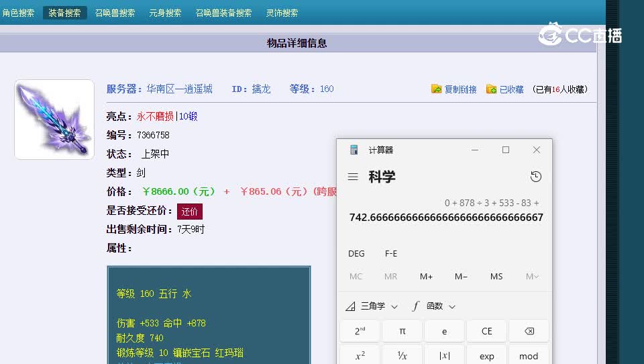Click the expression 0 + 878 ÷ 3 + 533 - 83 +

coord(492,203)
